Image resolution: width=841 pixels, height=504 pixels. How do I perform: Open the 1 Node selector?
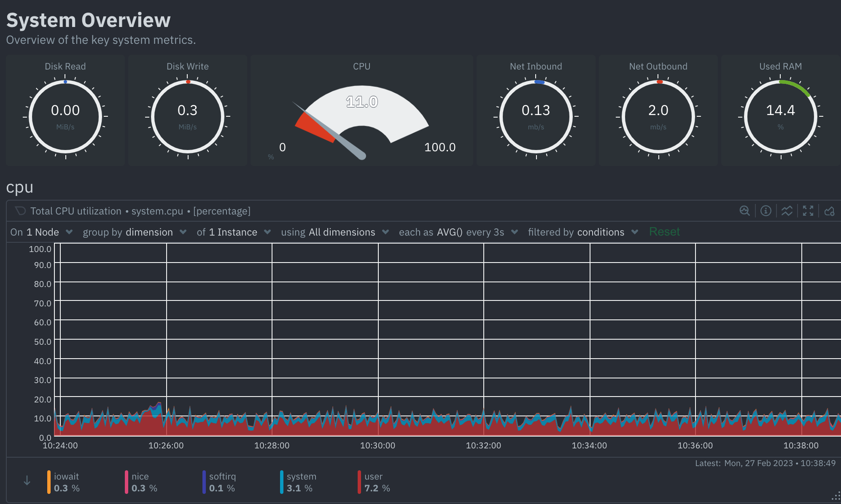point(41,232)
